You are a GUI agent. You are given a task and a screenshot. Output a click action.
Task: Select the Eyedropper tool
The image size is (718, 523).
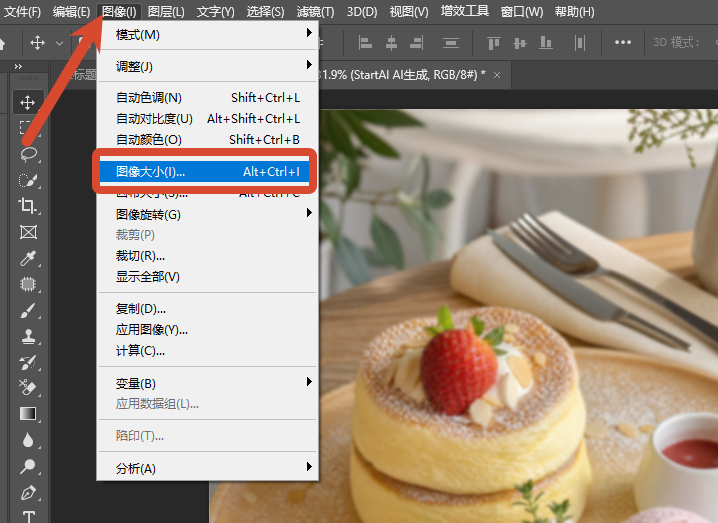(28, 259)
